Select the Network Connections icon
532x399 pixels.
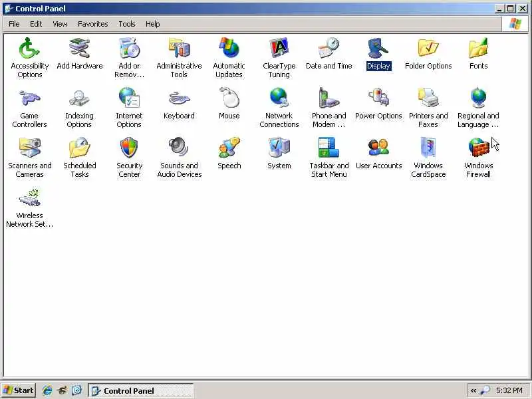tap(279, 98)
